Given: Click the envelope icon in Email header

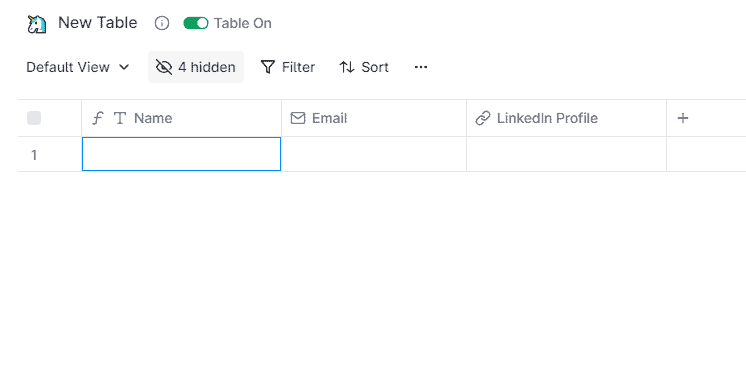Looking at the screenshot, I should click(298, 118).
